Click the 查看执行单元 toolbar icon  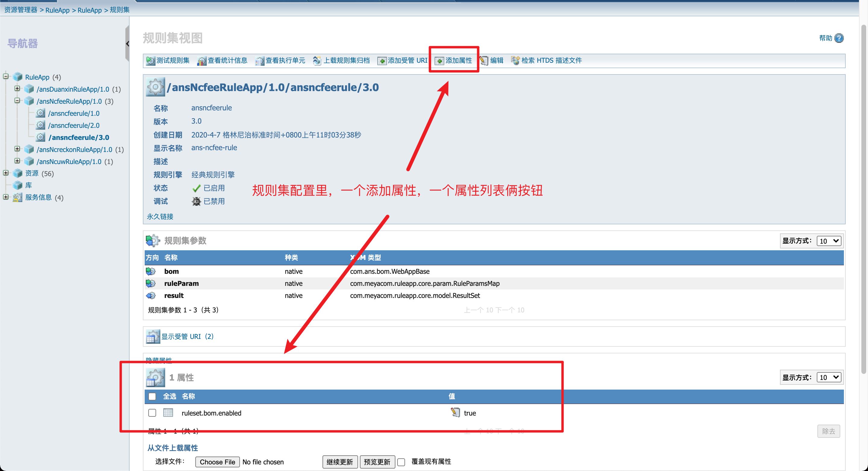point(259,61)
